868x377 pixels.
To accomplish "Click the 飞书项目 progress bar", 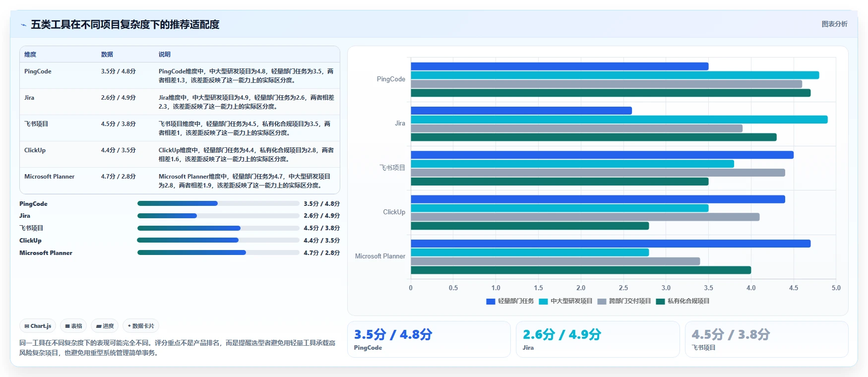I will [x=218, y=228].
